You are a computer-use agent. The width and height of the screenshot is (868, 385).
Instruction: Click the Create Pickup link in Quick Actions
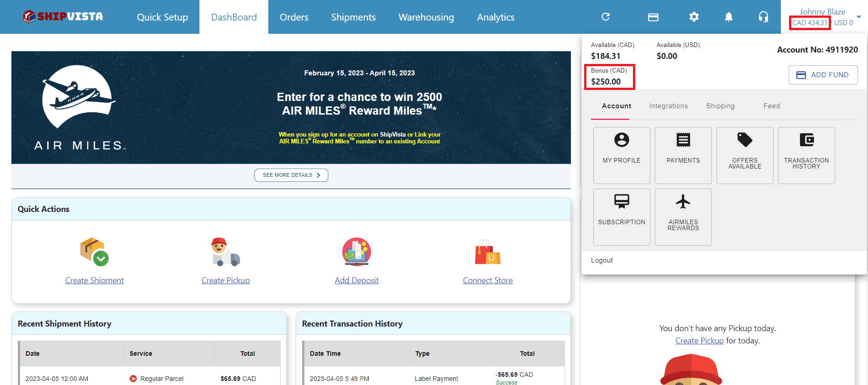225,280
